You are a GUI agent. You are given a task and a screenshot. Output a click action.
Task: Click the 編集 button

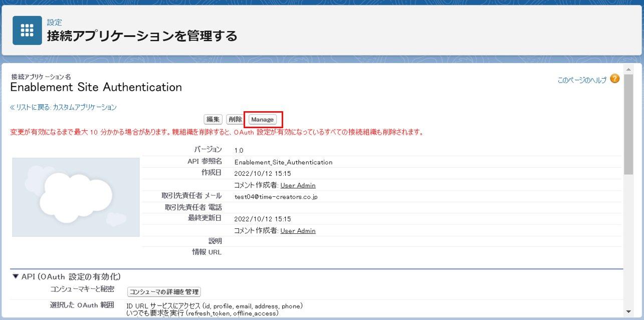tap(213, 119)
